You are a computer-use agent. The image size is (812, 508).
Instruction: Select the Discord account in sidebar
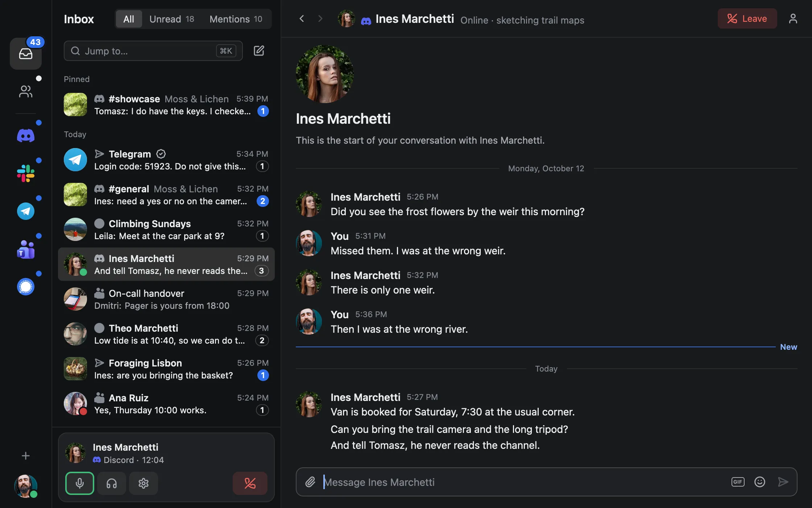[x=26, y=136]
